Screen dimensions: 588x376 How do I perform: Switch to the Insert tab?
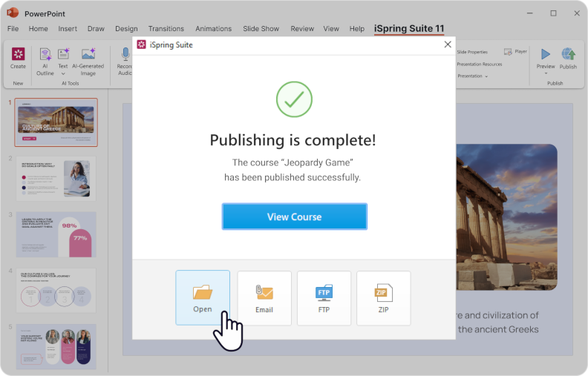click(68, 28)
